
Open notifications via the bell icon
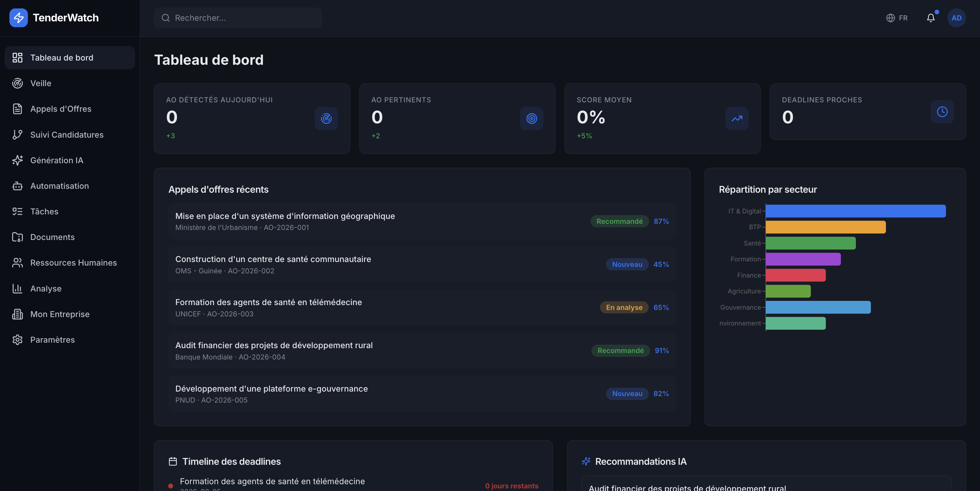[x=930, y=18]
